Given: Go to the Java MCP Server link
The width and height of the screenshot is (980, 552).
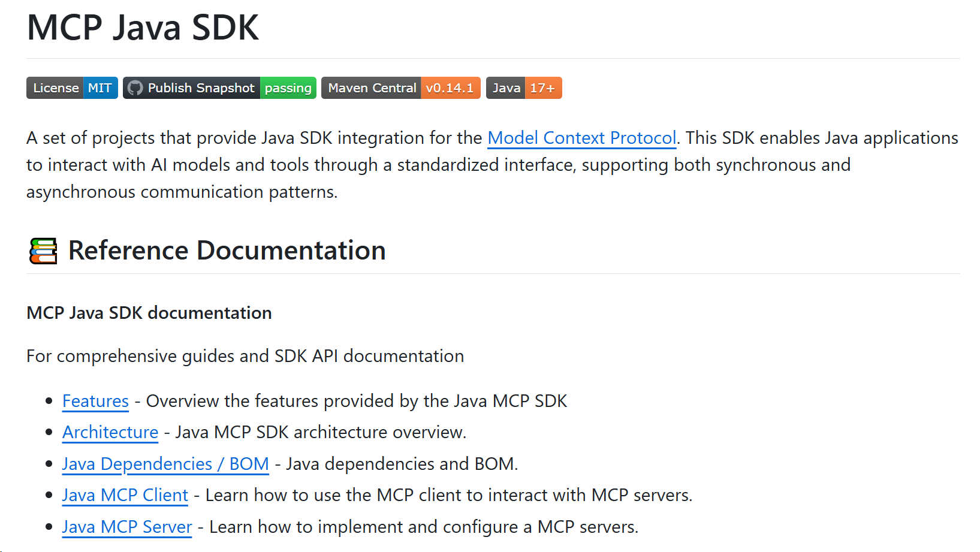Looking at the screenshot, I should [x=127, y=527].
